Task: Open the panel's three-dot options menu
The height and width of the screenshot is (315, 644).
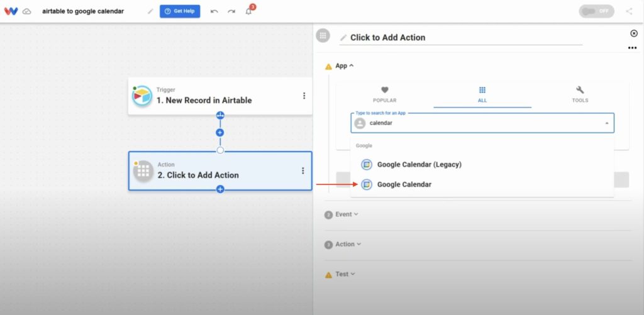Action: coord(632,48)
